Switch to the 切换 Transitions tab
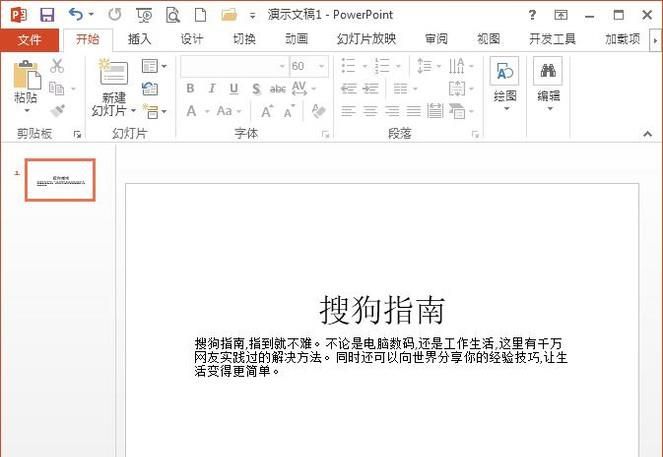Image resolution: width=663 pixels, height=457 pixels. point(244,39)
